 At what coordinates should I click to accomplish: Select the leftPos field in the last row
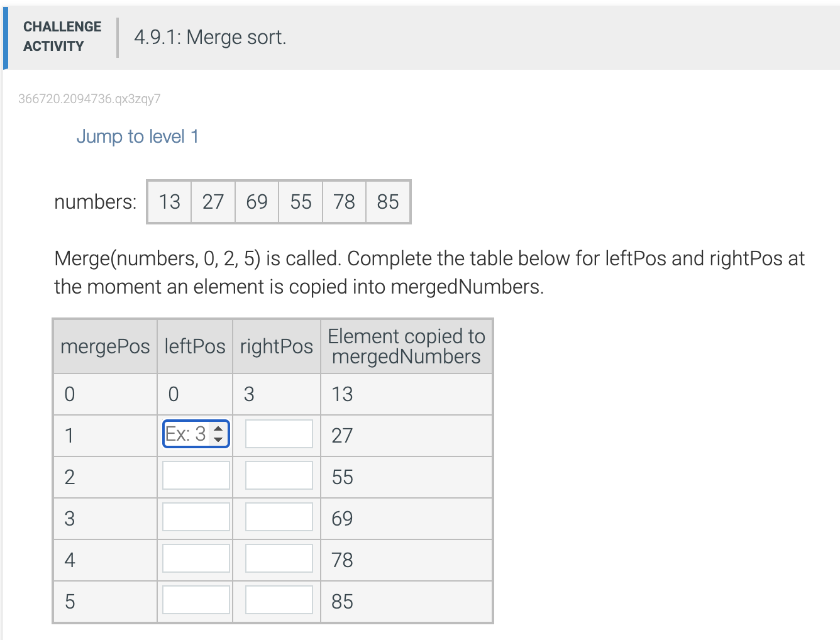196,600
